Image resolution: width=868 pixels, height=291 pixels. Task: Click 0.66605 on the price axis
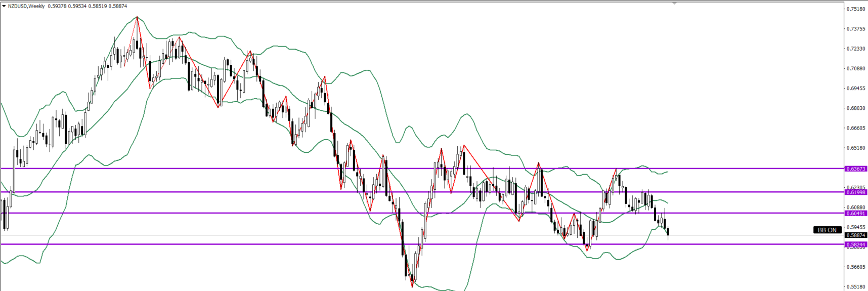click(x=856, y=128)
